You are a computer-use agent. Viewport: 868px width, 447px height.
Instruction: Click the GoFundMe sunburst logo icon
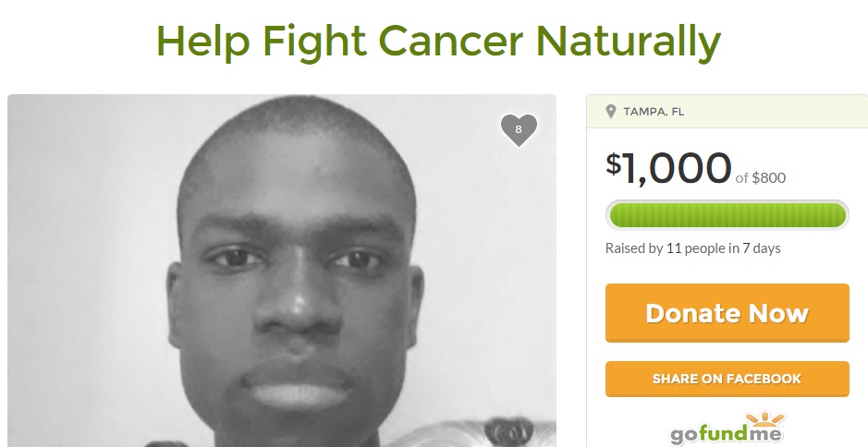pos(764,418)
